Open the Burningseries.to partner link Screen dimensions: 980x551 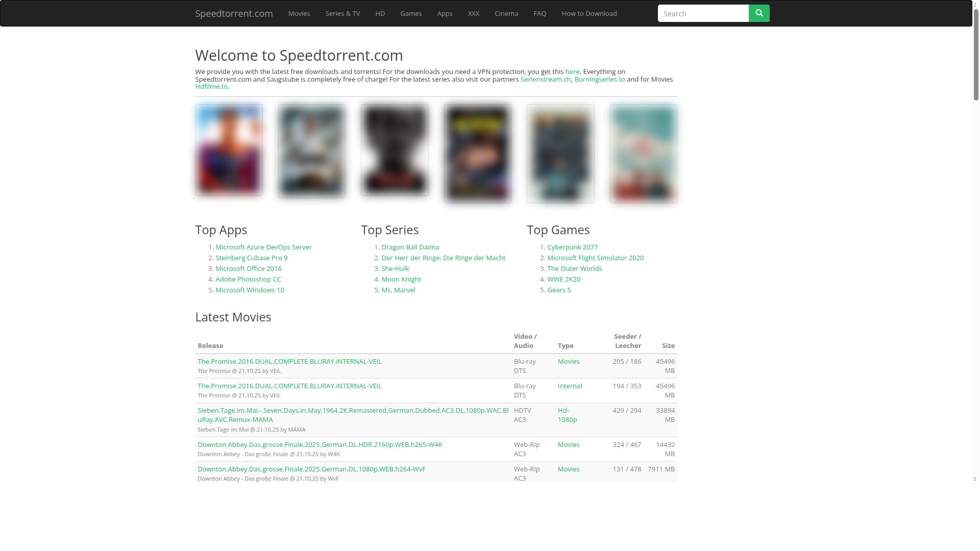coord(600,79)
